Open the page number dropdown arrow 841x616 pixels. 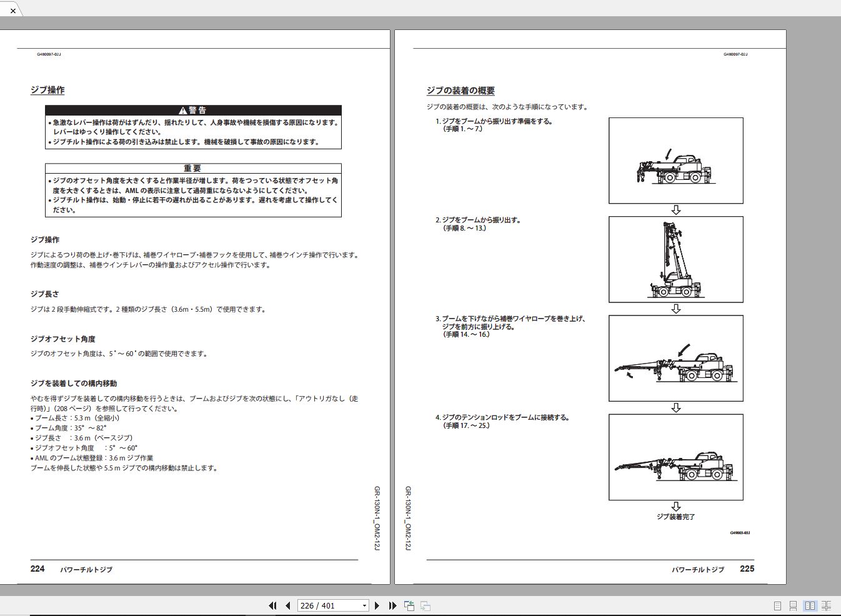coord(364,605)
